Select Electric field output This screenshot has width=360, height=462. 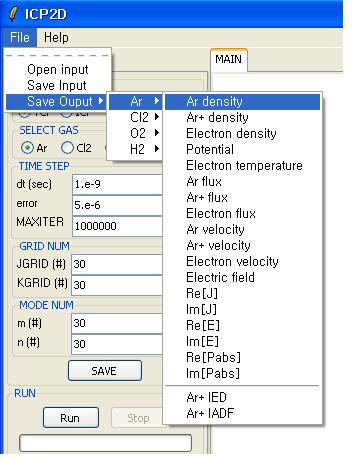(x=243, y=277)
